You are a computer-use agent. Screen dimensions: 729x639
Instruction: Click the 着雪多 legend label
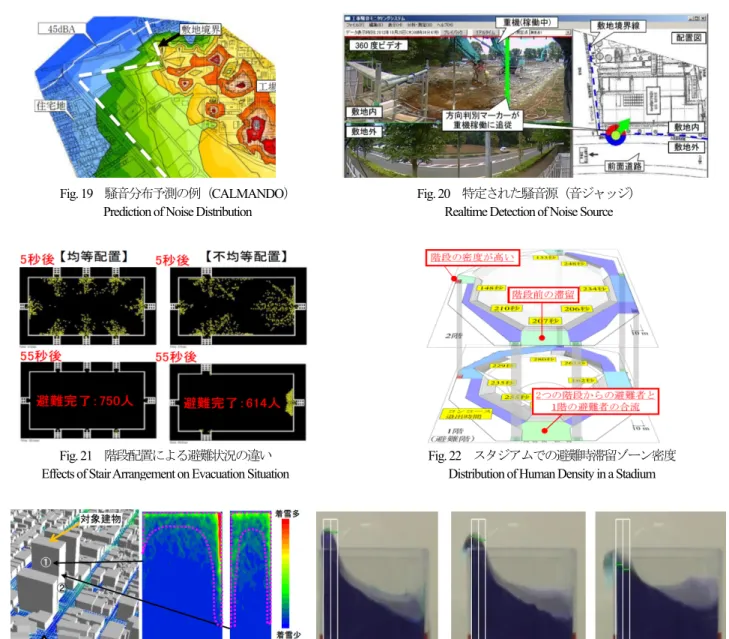click(287, 513)
